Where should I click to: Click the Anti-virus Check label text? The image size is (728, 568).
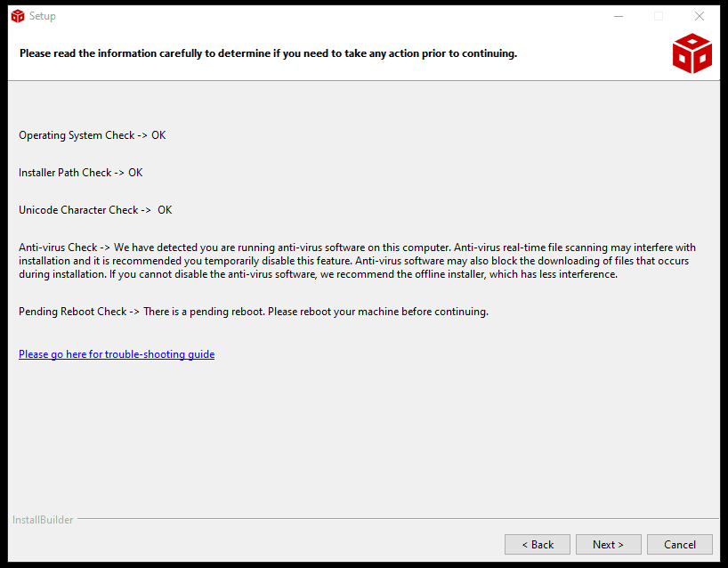pyautogui.click(x=58, y=247)
